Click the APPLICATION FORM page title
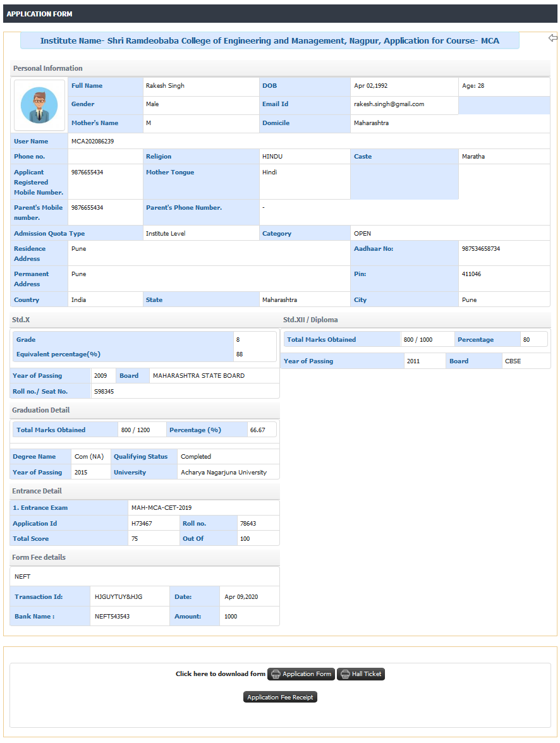 coord(39,14)
